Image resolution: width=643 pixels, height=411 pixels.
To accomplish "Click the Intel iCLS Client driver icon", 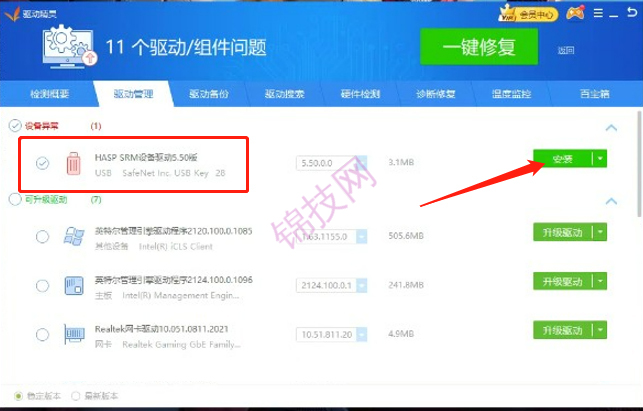I will click(x=74, y=237).
